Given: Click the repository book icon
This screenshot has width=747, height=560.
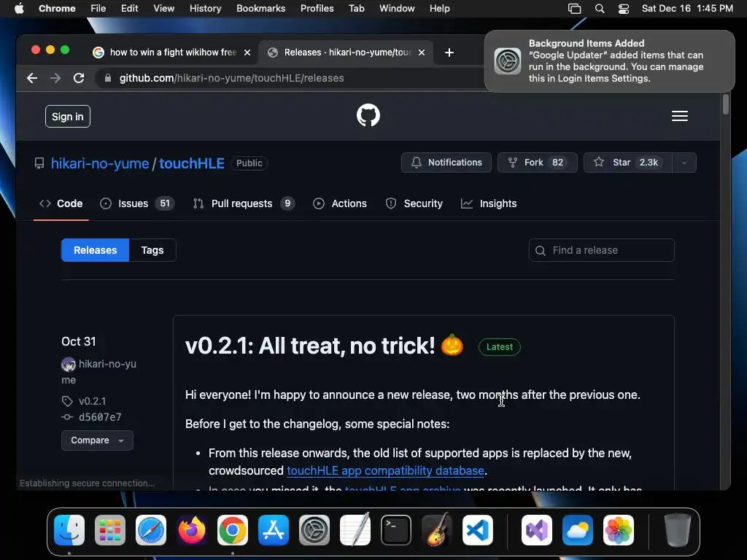Looking at the screenshot, I should click(x=39, y=163).
